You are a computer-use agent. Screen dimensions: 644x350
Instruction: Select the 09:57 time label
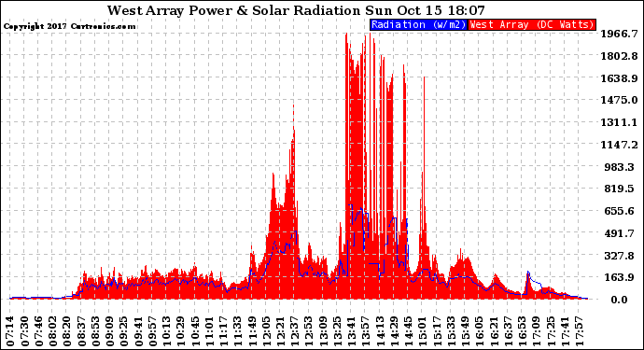point(152,331)
